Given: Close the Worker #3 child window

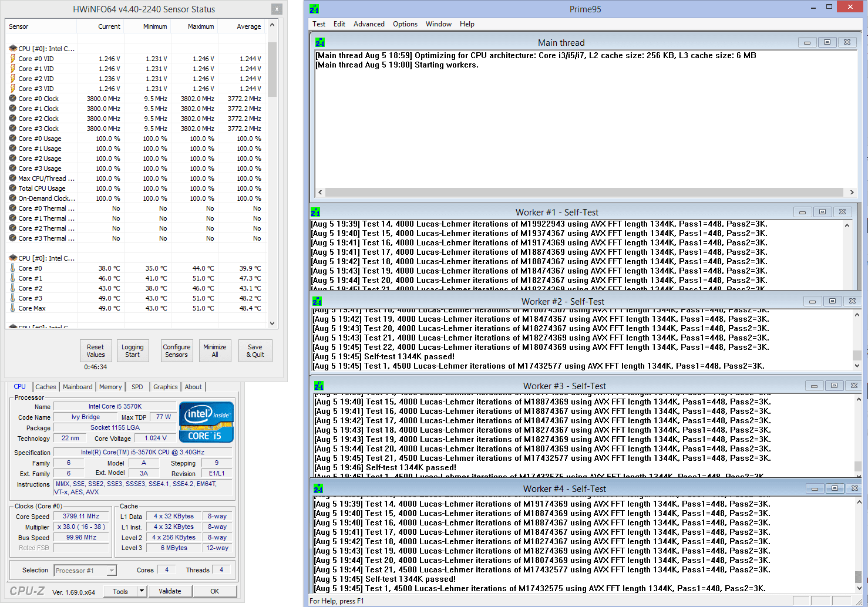Looking at the screenshot, I should coord(854,386).
